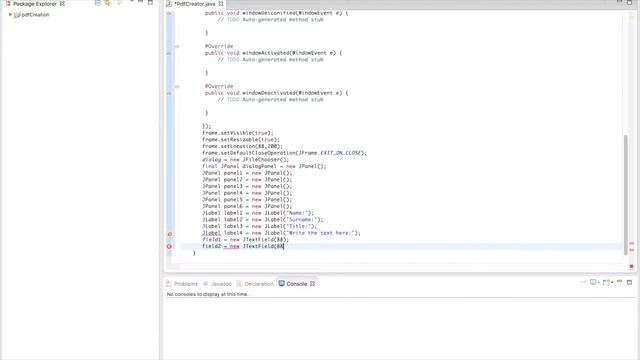This screenshot has width=640, height=360.
Task: Minimize the Console panel
Action: click(620, 282)
